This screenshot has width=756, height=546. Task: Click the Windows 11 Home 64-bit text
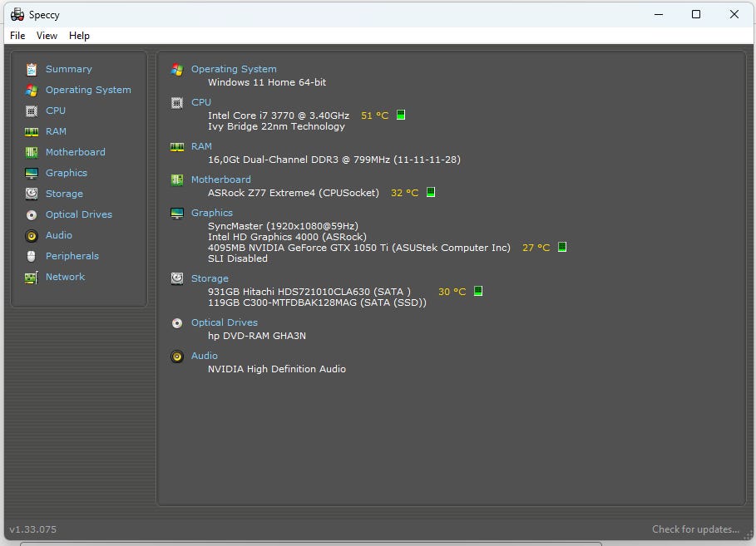click(267, 82)
